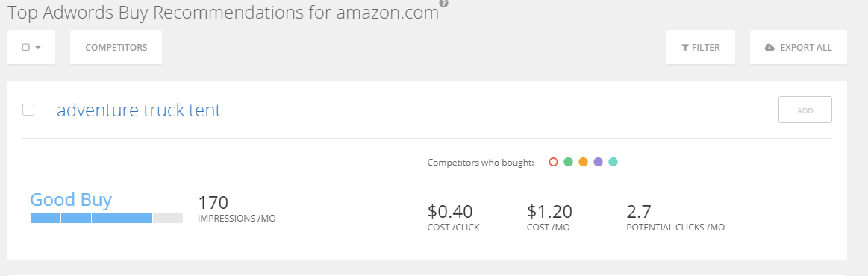Click the green competitor dot
This screenshot has height=276, width=868.
(x=568, y=162)
